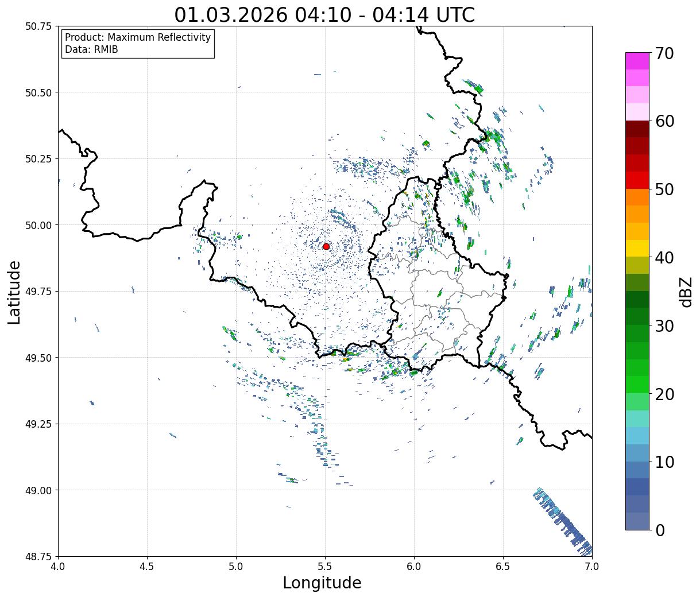Screen dimensions: 700x597
Task: Click the latitude tick label 48.75
Action: pos(38,556)
